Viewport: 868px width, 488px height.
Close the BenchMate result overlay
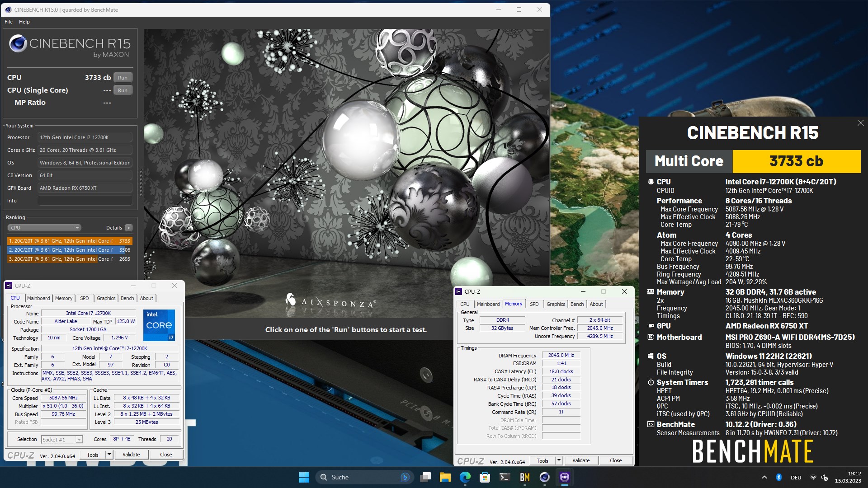[x=860, y=123]
